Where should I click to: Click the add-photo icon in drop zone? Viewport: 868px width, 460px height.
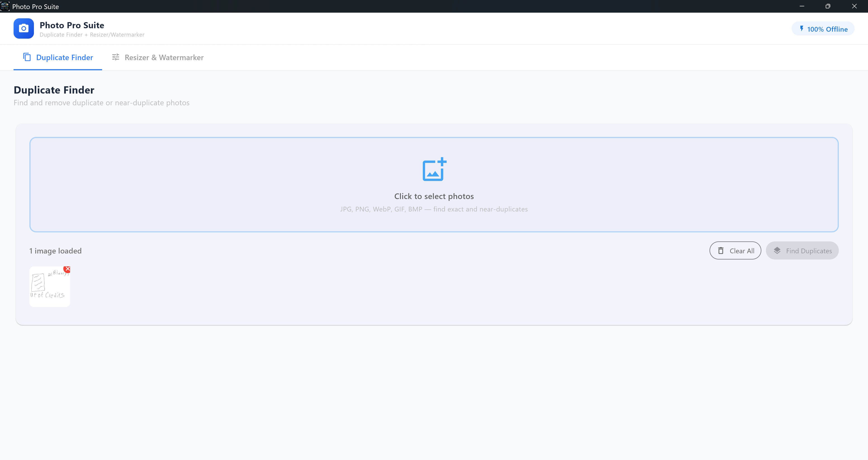434,169
